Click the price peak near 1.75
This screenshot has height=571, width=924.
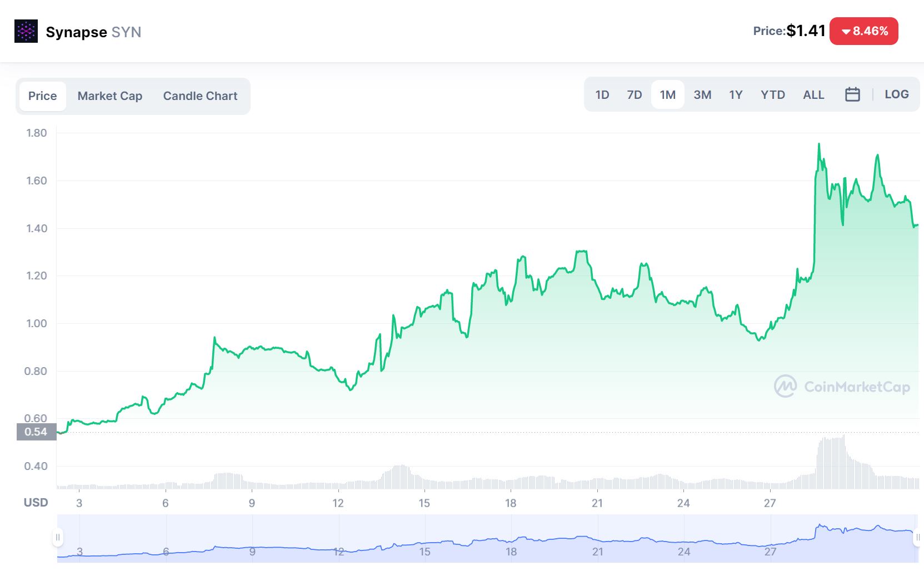[818, 144]
